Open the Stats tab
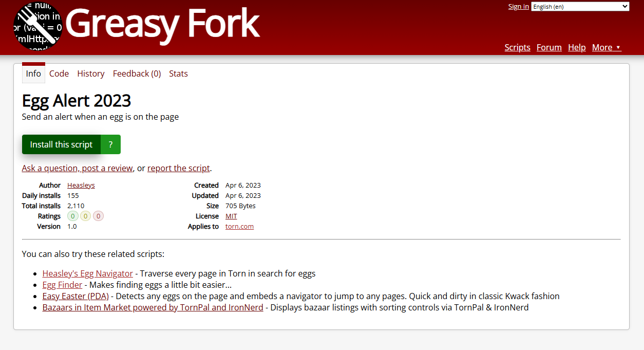 click(178, 73)
